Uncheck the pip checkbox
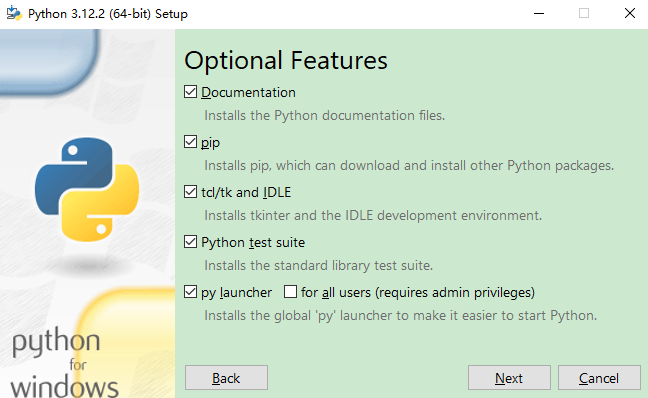Screen dimensions: 648x398 (x=190, y=142)
